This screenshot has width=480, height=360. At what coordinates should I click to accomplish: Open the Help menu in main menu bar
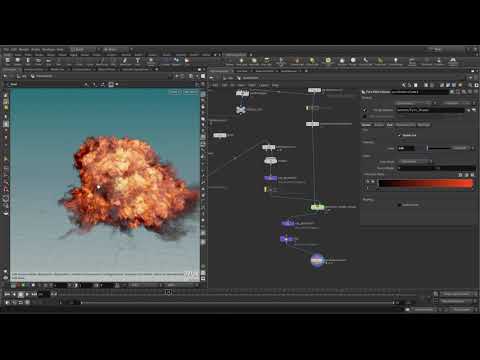60,49
